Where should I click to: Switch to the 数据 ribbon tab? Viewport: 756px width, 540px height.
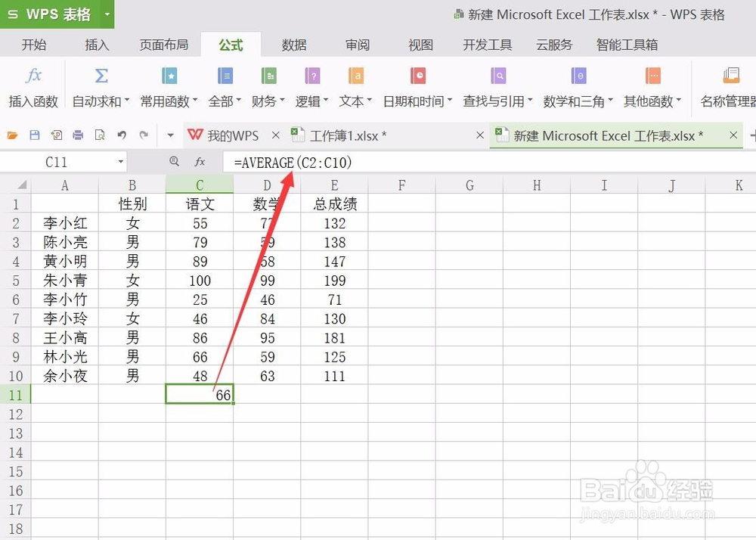click(294, 45)
